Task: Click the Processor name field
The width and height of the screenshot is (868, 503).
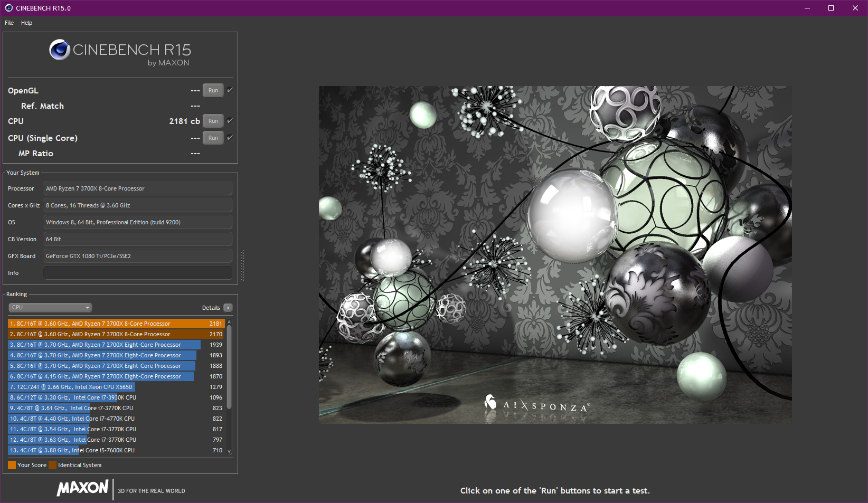Action: pos(137,188)
